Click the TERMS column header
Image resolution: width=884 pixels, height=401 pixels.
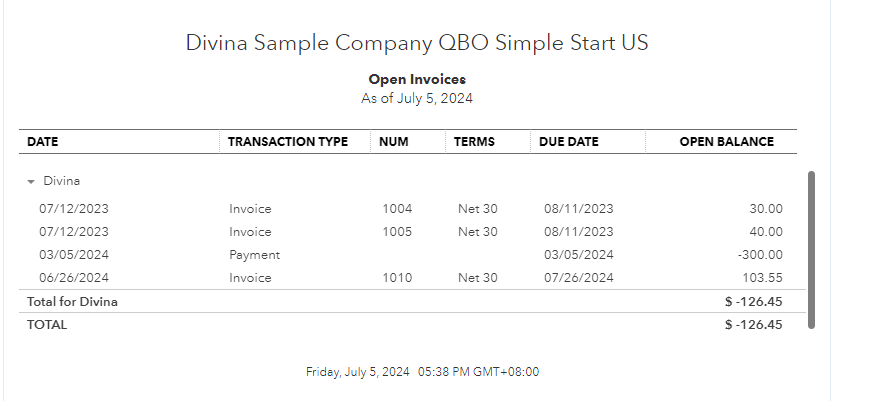(x=474, y=142)
